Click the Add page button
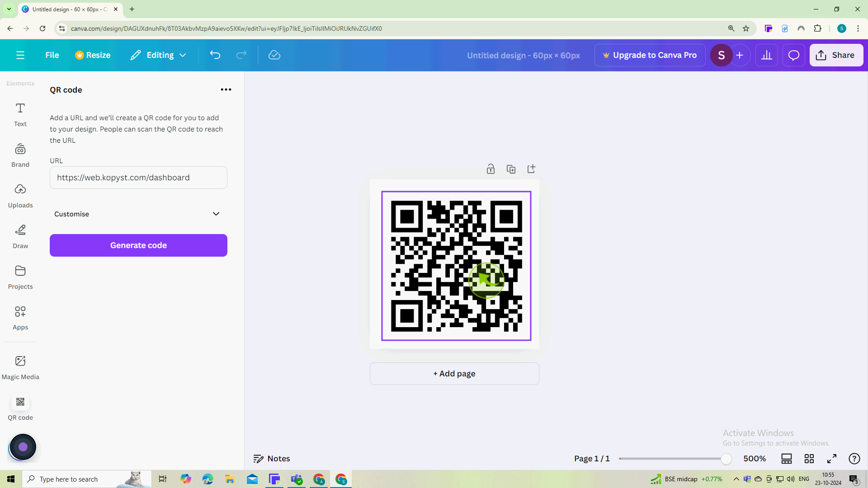This screenshot has height=488, width=868. pyautogui.click(x=454, y=374)
